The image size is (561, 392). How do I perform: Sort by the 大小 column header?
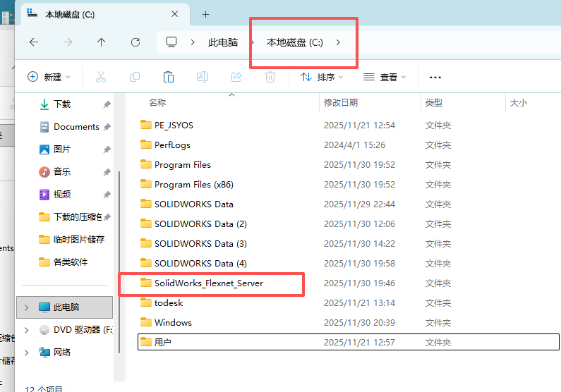point(518,102)
